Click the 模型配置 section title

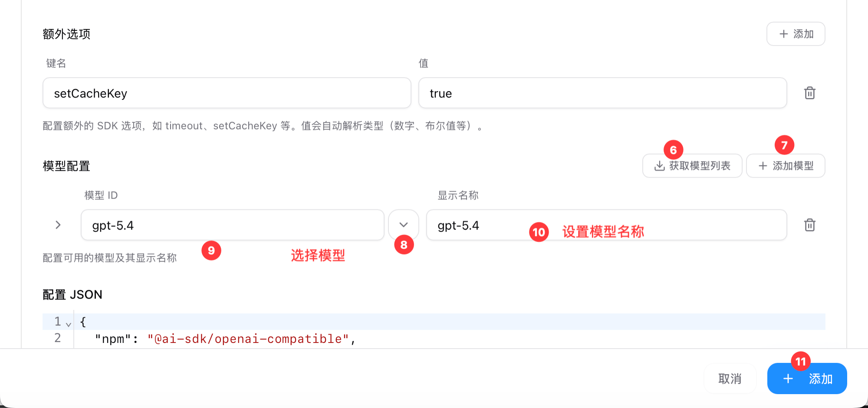click(66, 166)
